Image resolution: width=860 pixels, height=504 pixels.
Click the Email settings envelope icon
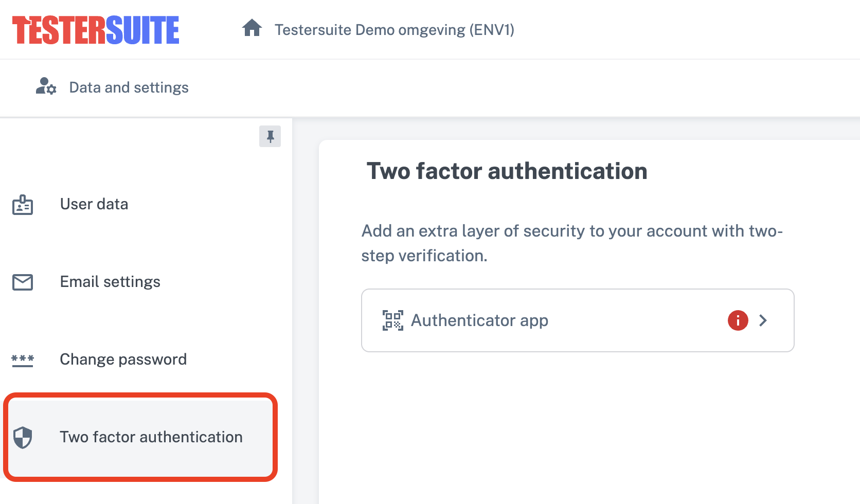click(23, 282)
